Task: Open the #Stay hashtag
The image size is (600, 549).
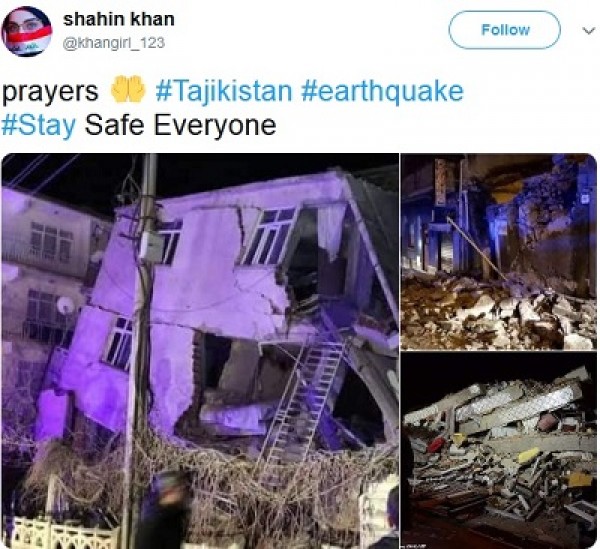Action: pyautogui.click(x=39, y=125)
